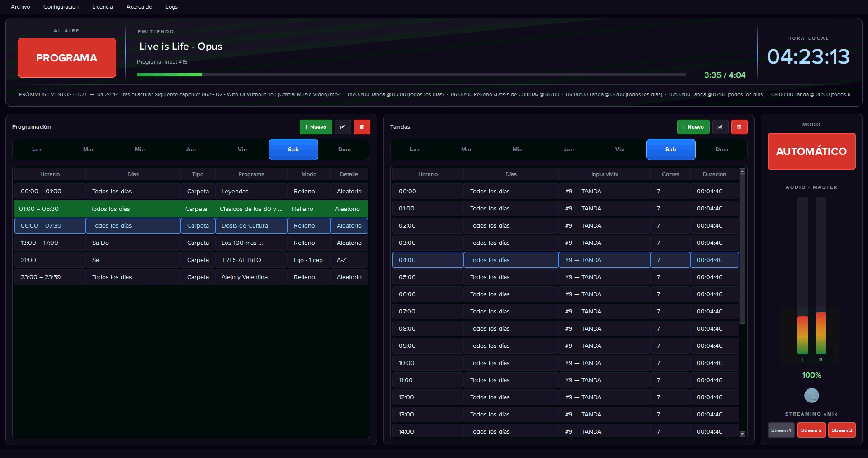Select the 01:00 – 05:30 green active row
Viewport: 868px width, 458px height.
pyautogui.click(x=191, y=209)
